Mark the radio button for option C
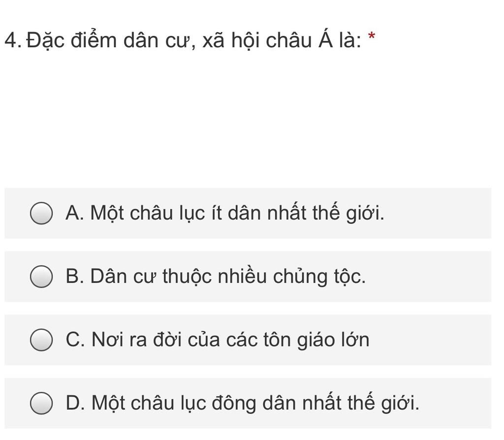504x440 pixels. coord(41,340)
